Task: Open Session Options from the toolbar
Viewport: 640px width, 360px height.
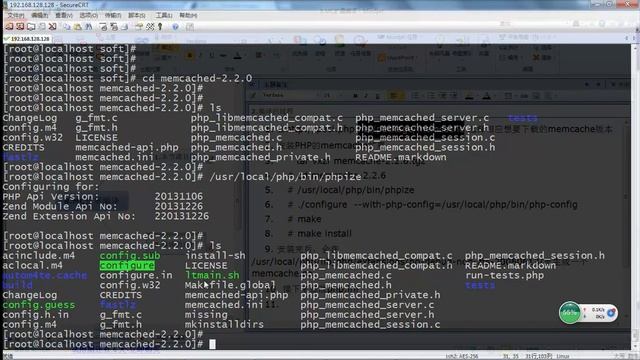Action: (139, 27)
